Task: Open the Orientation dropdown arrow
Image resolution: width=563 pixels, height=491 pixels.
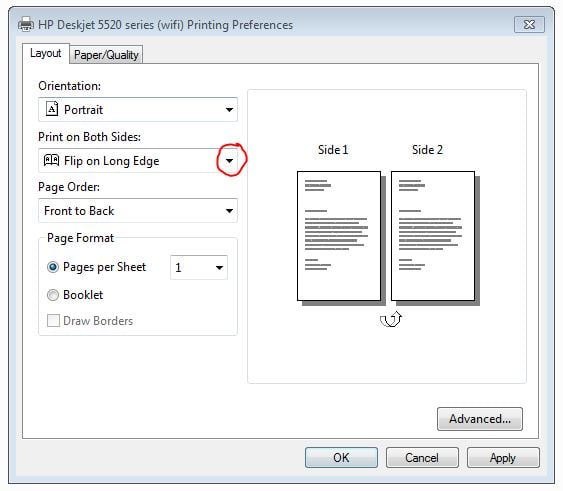Action: tap(229, 110)
